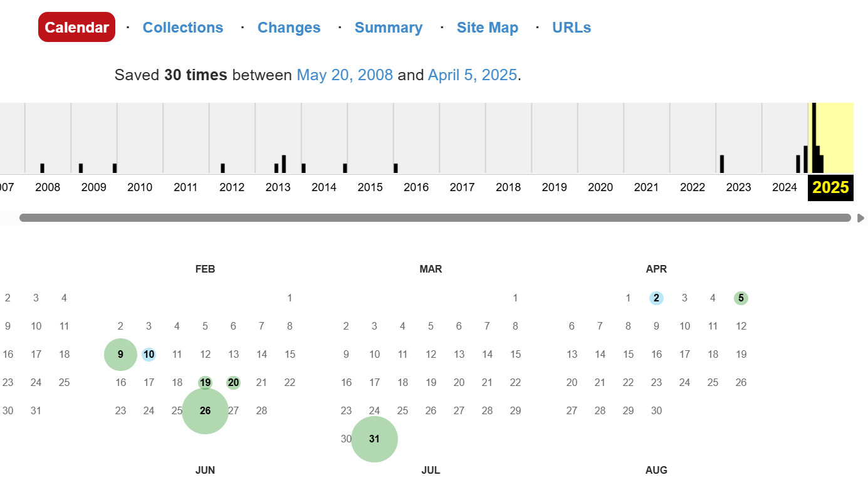Open the February 9 snapshot bubble
The image size is (868, 485).
click(x=120, y=355)
